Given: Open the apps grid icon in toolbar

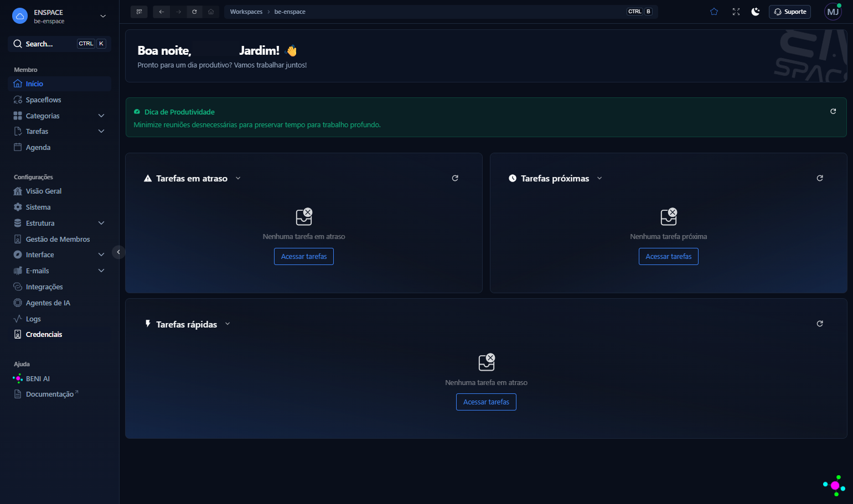Looking at the screenshot, I should [x=139, y=12].
